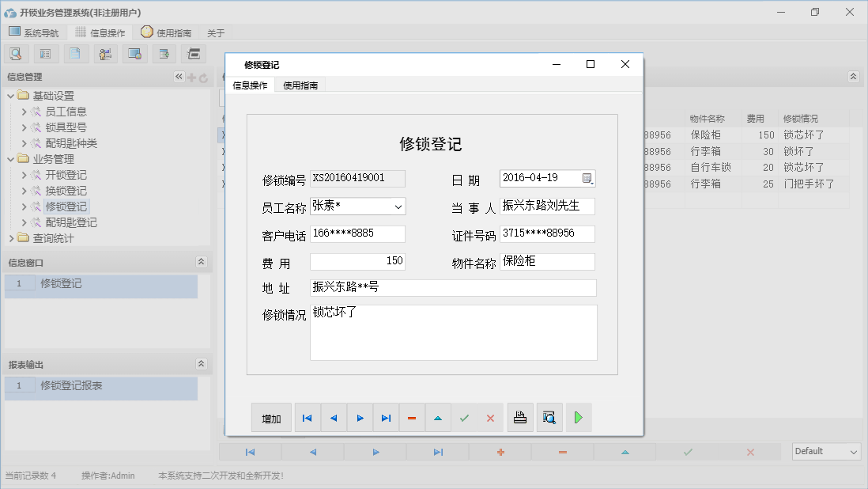Image resolution: width=868 pixels, height=489 pixels.
Task: Confirm edits with the green checkmark icon
Action: (464, 417)
